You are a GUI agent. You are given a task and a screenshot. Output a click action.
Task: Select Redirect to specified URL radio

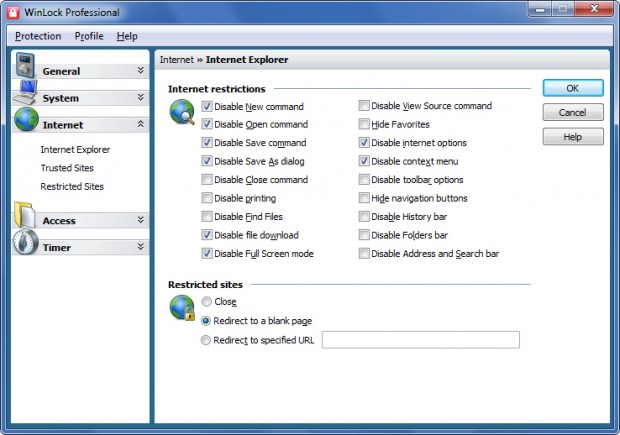(x=206, y=340)
